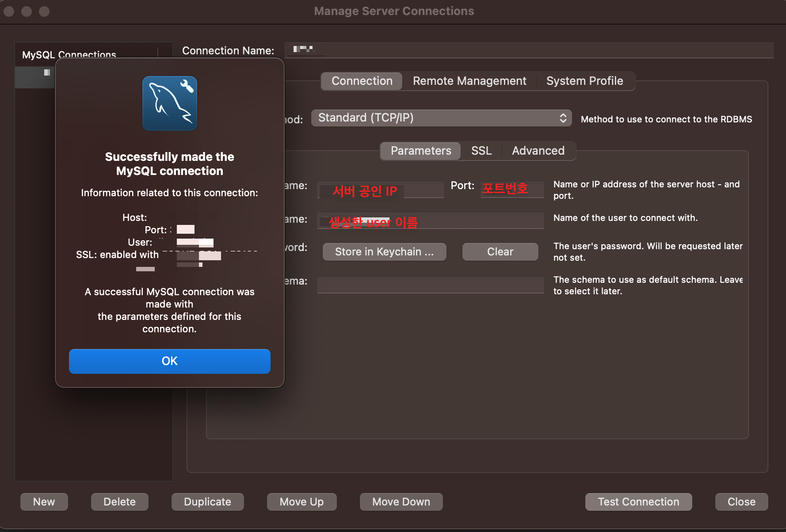Switch to the System Profile tab

584,81
